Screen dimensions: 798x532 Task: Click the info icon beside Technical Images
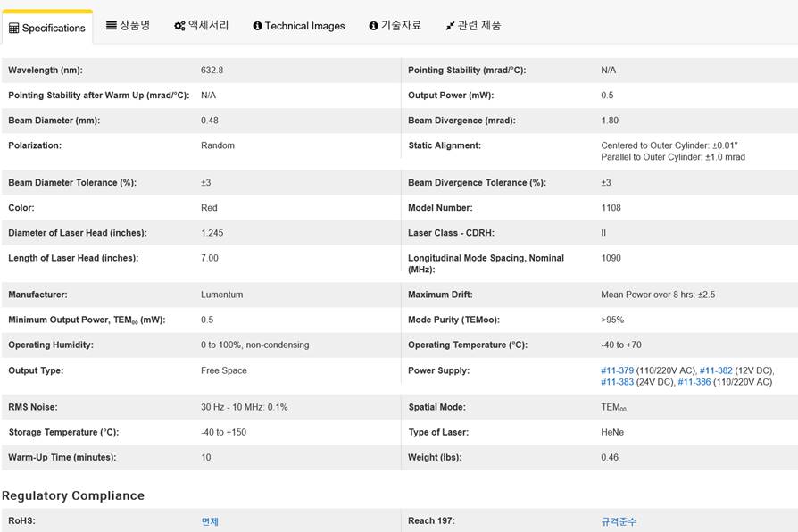(257, 26)
